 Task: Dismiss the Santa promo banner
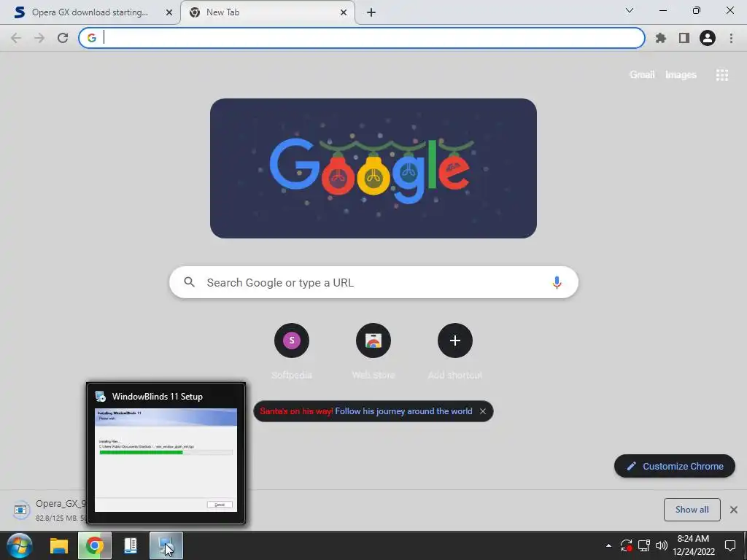483,411
